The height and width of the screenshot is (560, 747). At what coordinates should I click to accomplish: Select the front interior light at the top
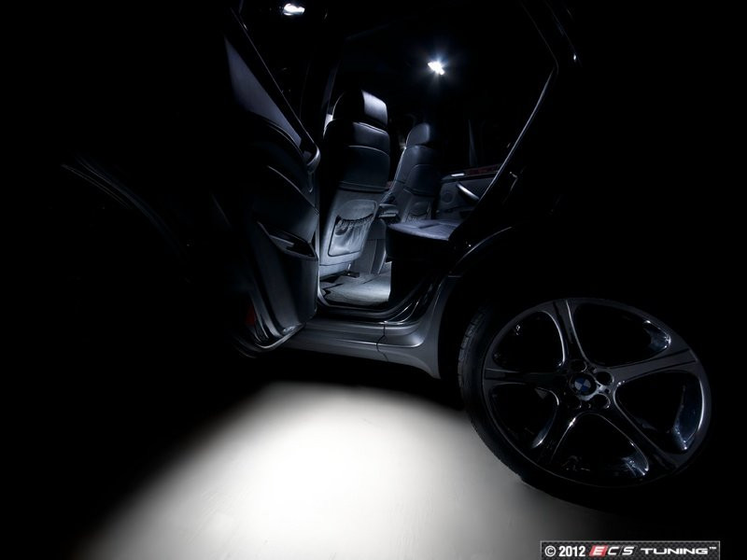pyautogui.click(x=293, y=8)
